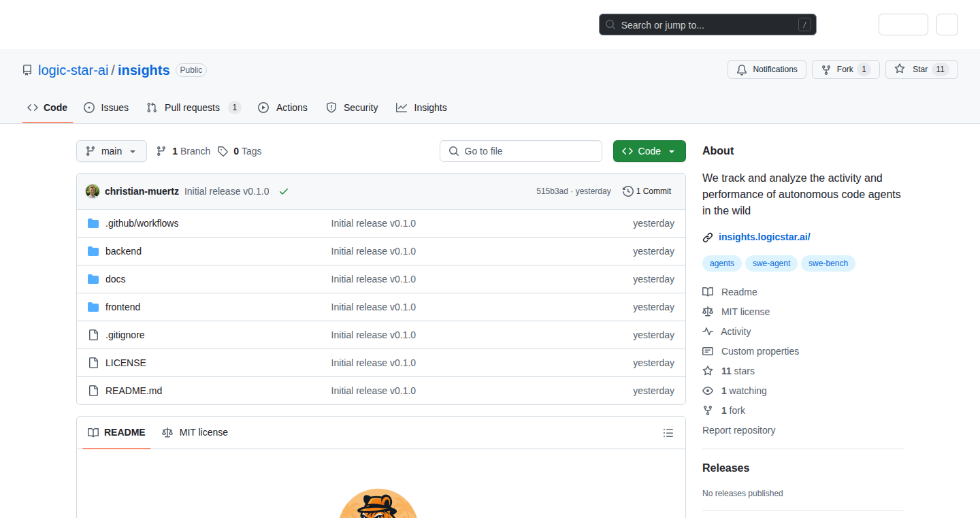Viewport: 980px width, 518px height.
Task: Open logic-star-ai organization link
Action: point(73,70)
